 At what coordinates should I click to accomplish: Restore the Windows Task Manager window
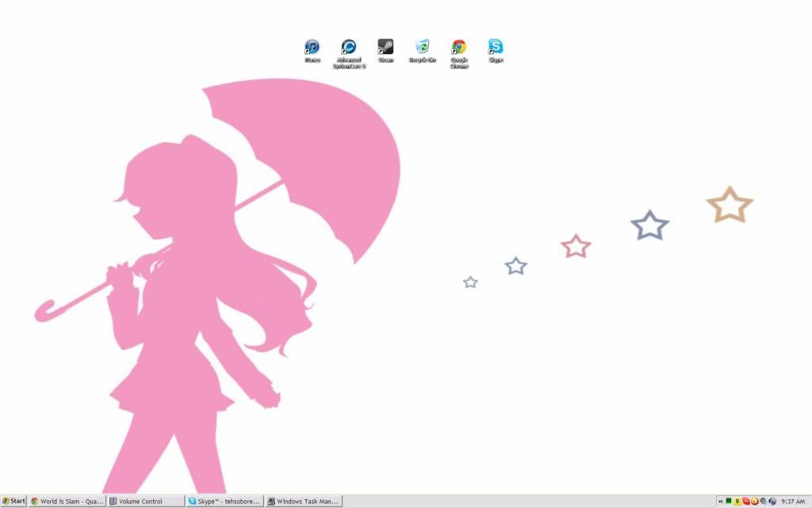303,502
